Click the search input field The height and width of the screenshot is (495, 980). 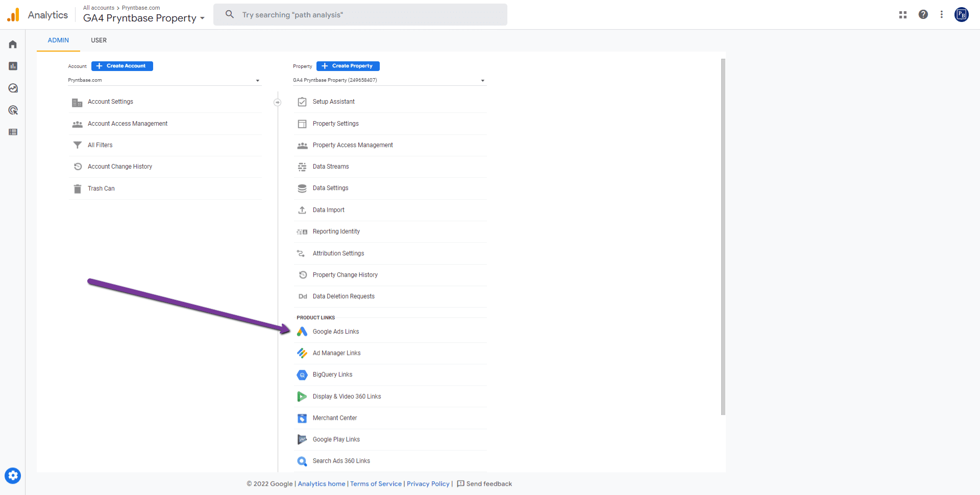tap(360, 14)
